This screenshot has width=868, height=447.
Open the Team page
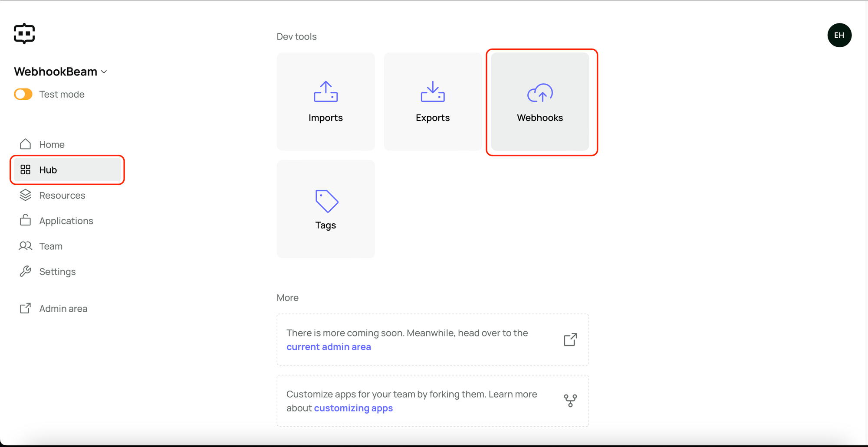(51, 246)
